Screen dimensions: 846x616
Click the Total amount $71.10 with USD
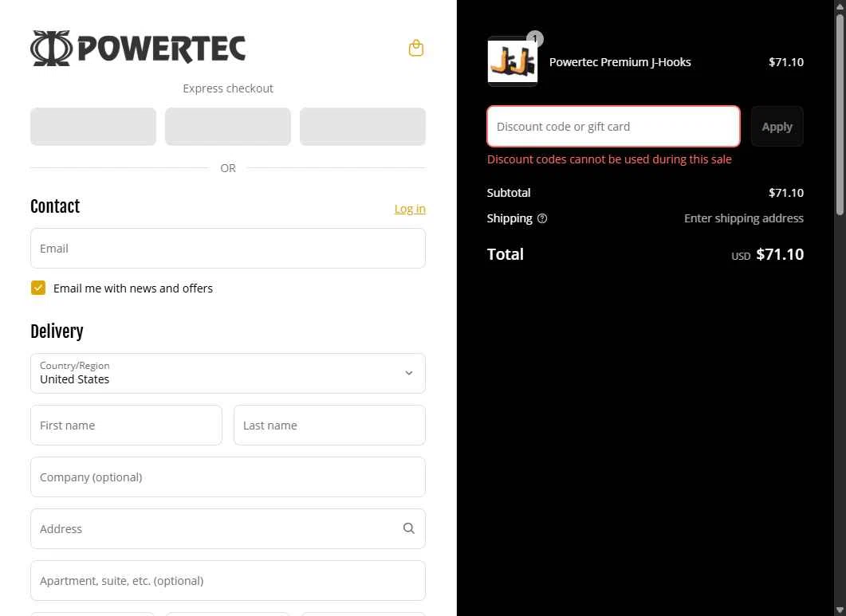pyautogui.click(x=767, y=254)
